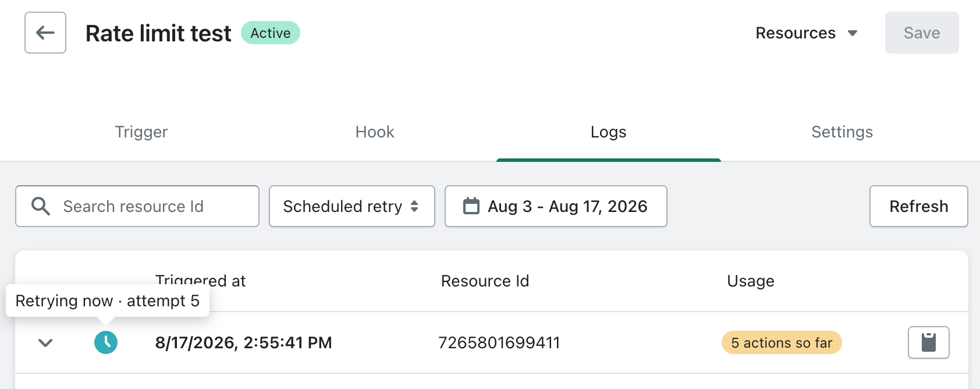
Task: Click the clipboard copy icon in the log row
Action: click(x=929, y=342)
